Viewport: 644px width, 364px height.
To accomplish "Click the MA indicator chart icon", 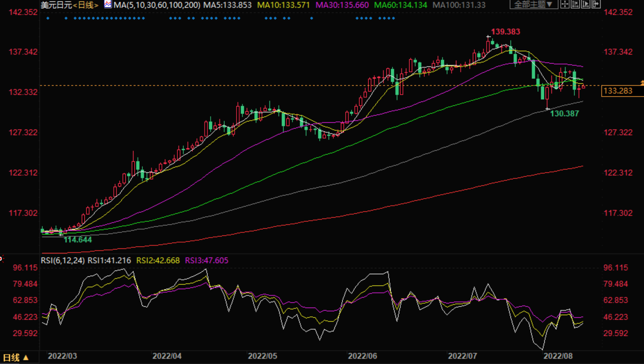I will [107, 4].
